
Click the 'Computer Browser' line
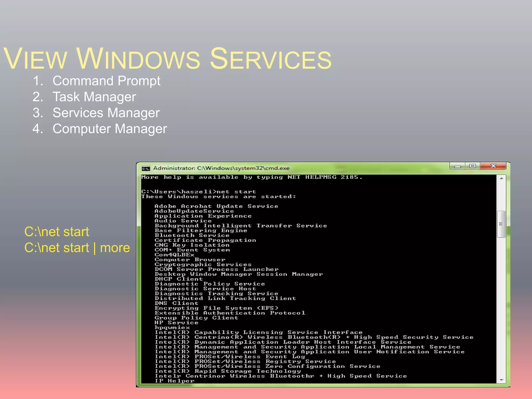coord(190,260)
